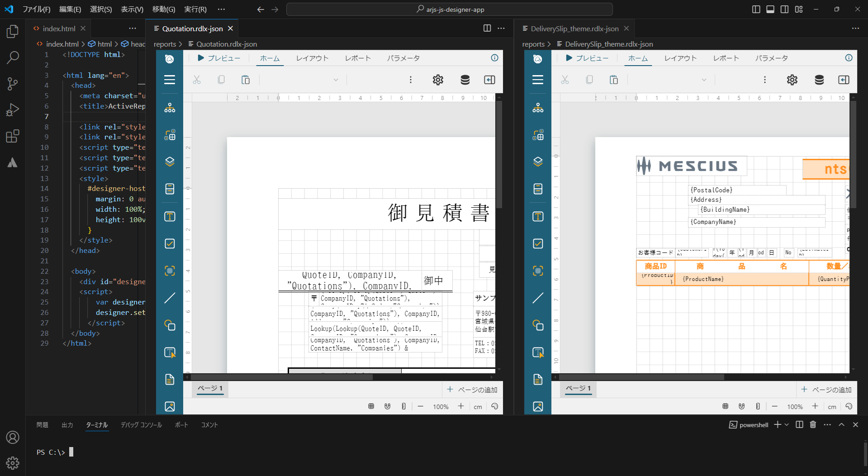Click ページの追加 in DeliverySlip designer
Image resolution: width=868 pixels, height=476 pixels.
point(826,390)
